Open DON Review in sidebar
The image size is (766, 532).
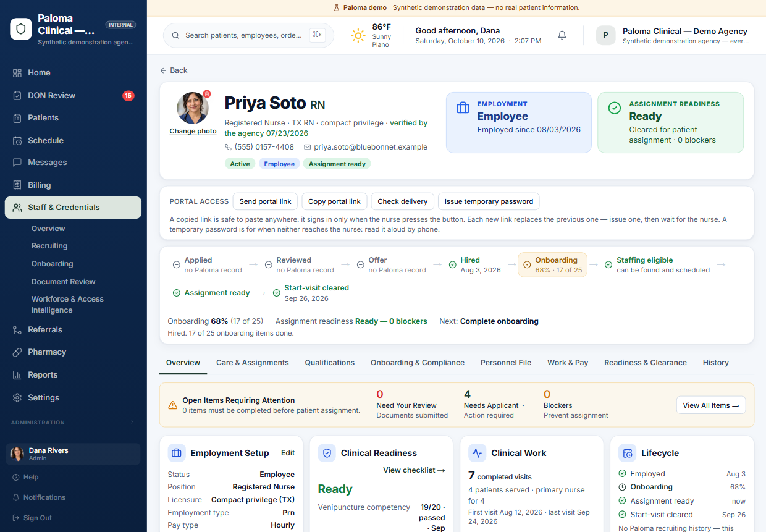point(73,96)
